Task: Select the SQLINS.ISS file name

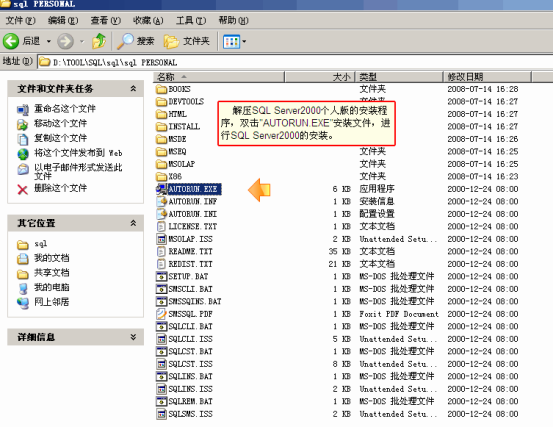Action: pyautogui.click(x=190, y=389)
